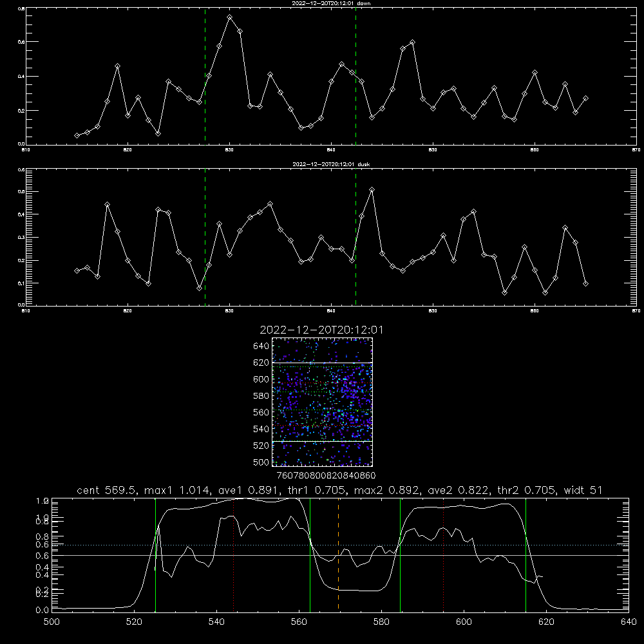Click 'ave2 0.822' in the stats line
The height and width of the screenshot is (644, 644).
(x=457, y=490)
